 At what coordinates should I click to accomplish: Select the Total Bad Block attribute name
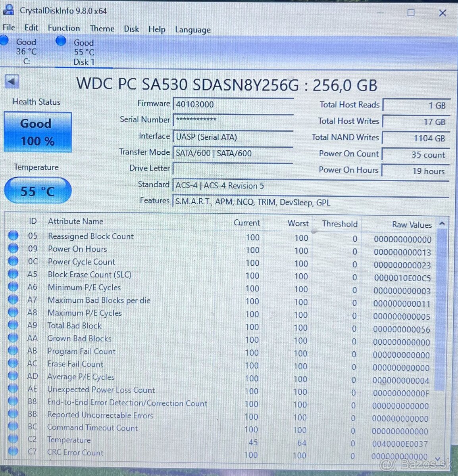point(74,326)
